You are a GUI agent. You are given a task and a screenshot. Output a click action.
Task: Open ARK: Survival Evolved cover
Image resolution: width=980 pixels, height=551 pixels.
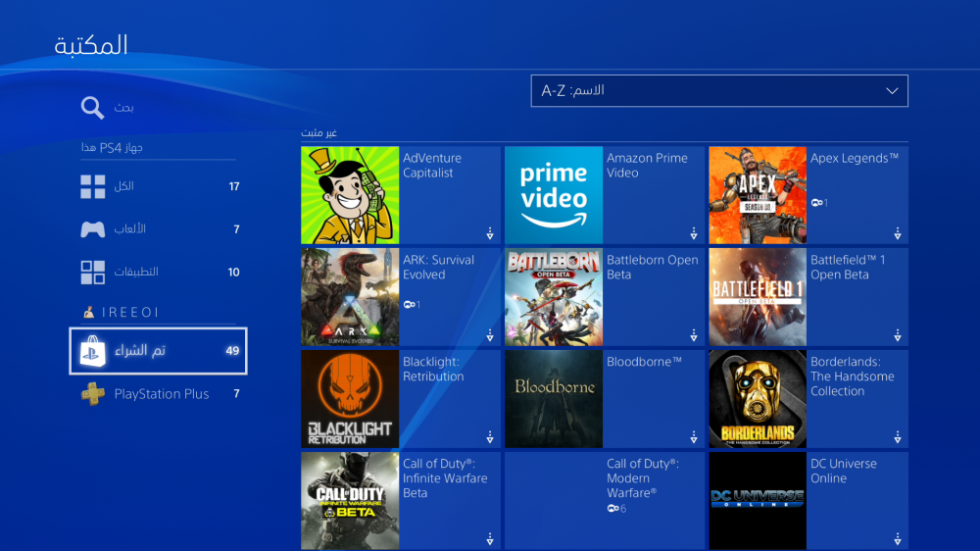click(350, 297)
